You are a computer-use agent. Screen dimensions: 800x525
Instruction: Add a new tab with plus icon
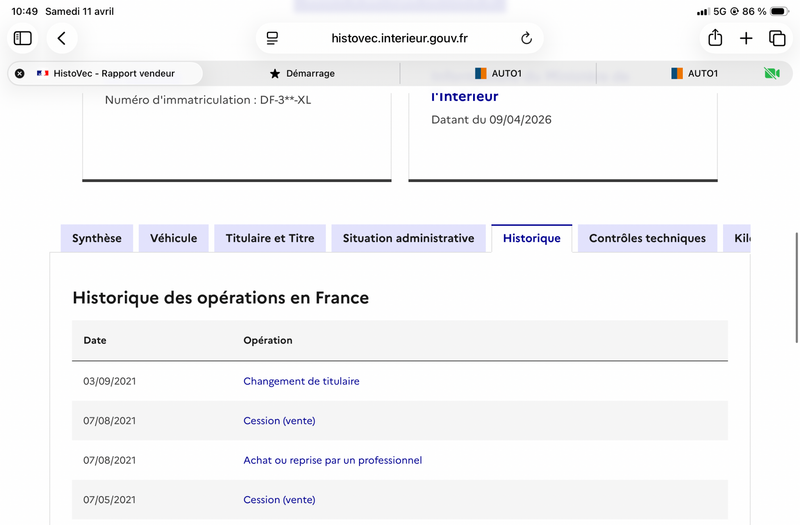(x=746, y=38)
